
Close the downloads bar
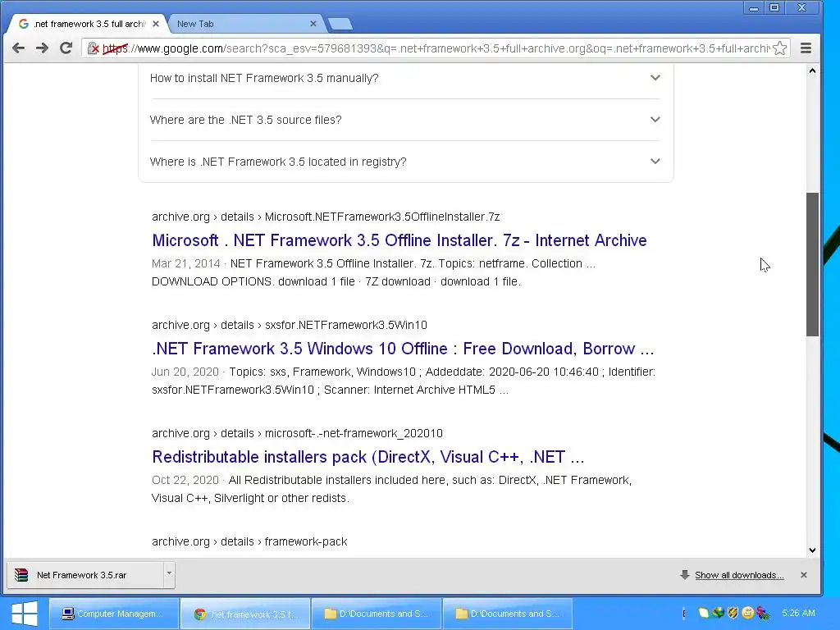804,575
